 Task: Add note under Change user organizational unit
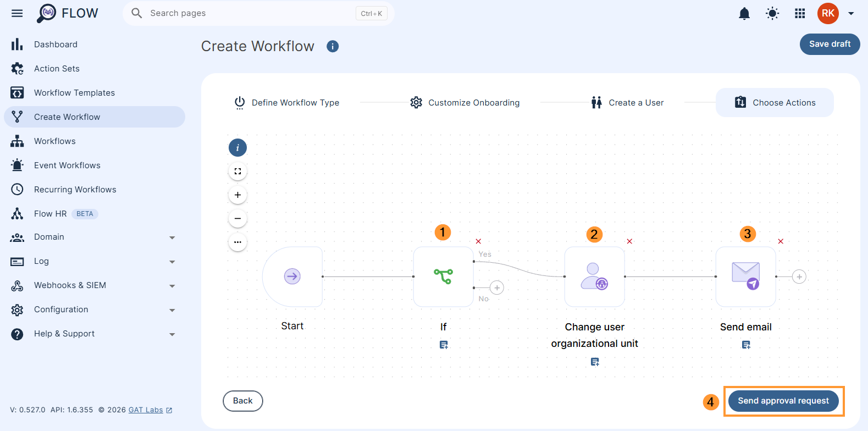(x=595, y=362)
